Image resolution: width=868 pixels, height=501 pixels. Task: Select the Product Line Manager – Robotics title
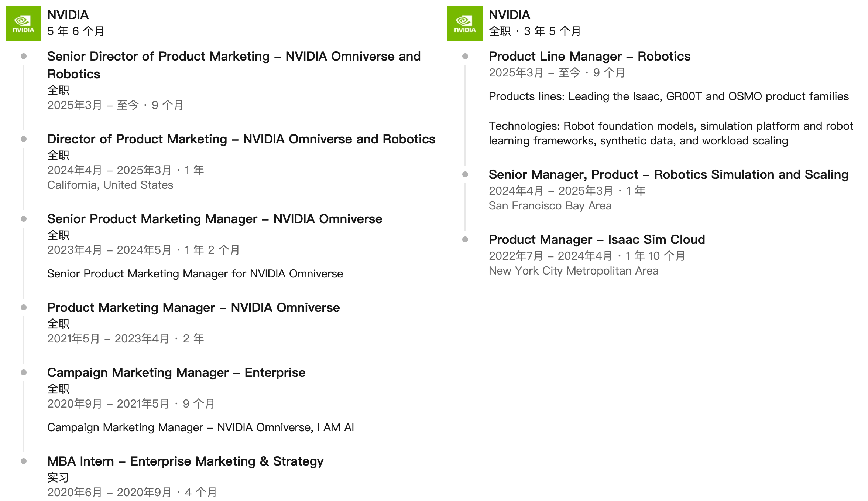(589, 57)
